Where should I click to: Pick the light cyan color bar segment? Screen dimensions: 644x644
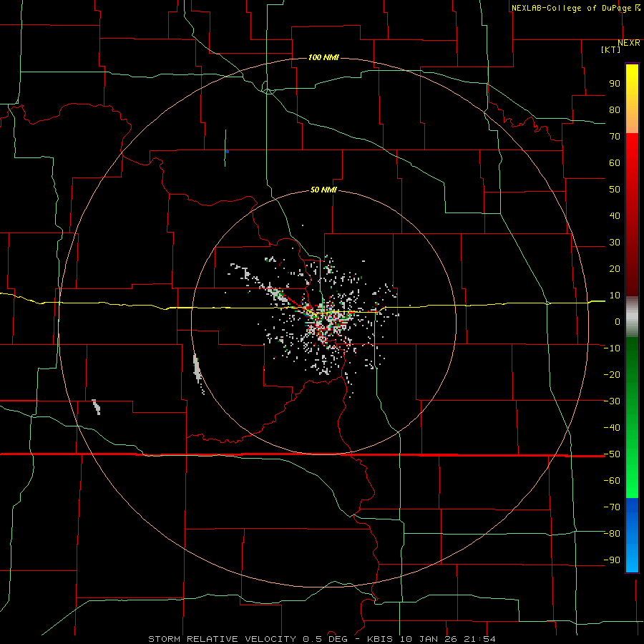pyautogui.click(x=632, y=560)
